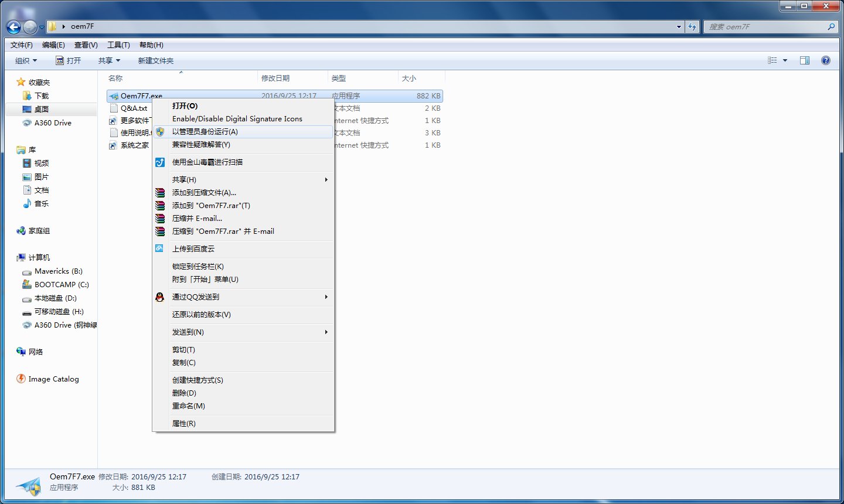Click the UAC shield icon beside 以管理员身份运行

coord(160,132)
